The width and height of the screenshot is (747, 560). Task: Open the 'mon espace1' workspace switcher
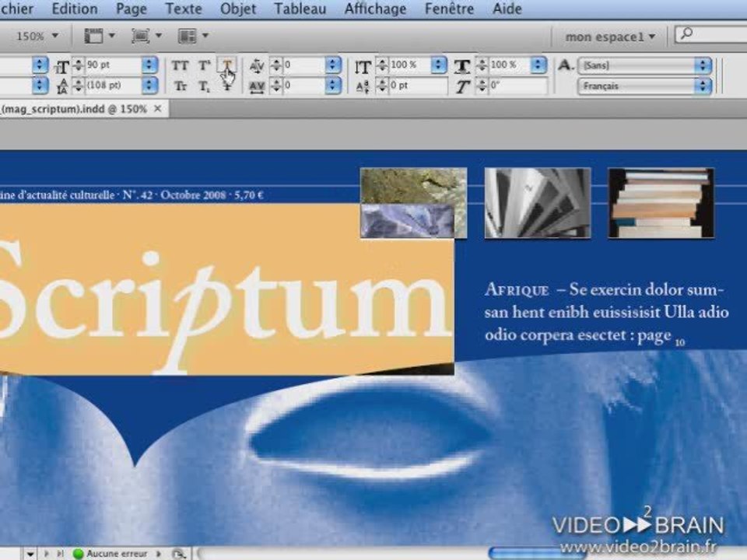[x=610, y=37]
